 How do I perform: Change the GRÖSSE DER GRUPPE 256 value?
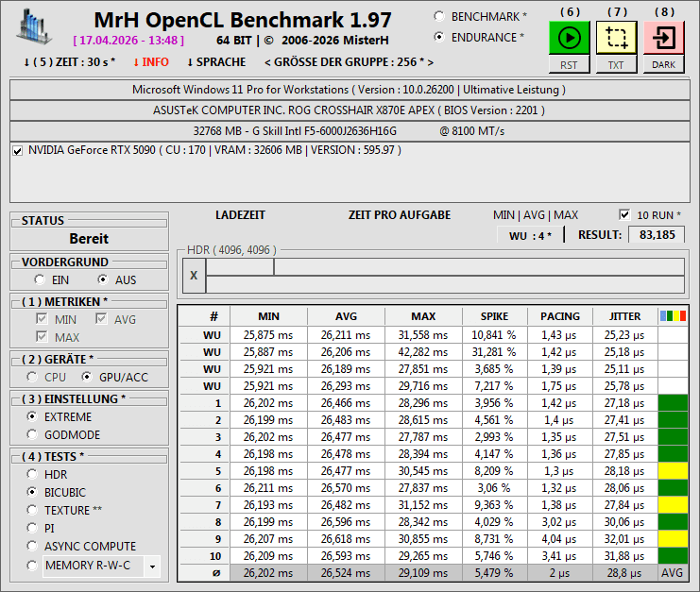point(350,62)
